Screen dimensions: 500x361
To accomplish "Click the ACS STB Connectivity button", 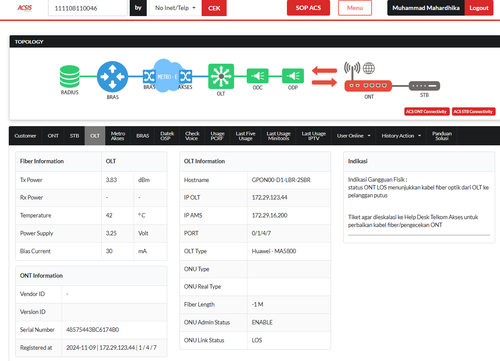I will (473, 111).
